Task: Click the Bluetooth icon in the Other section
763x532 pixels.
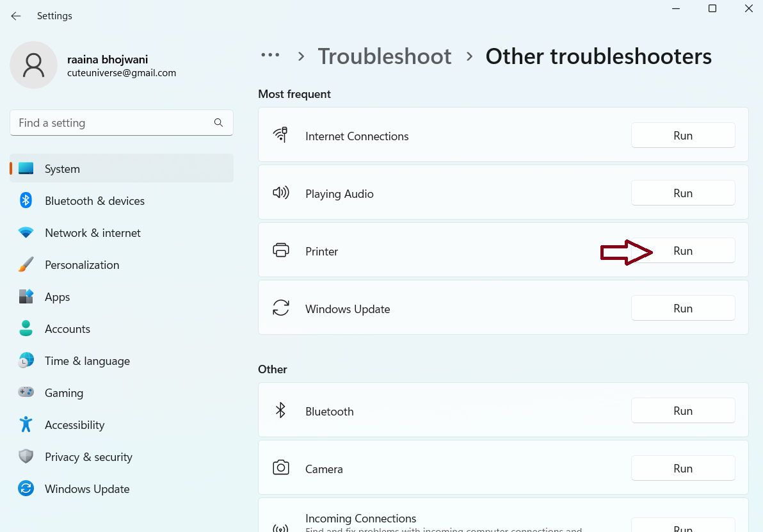Action: click(x=281, y=410)
